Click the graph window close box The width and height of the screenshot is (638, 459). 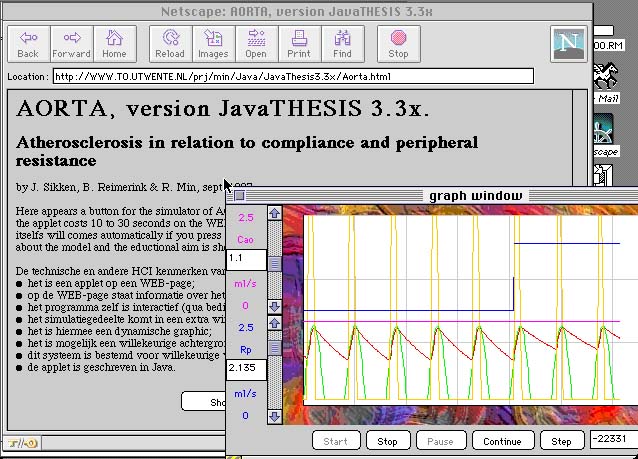tap(240, 196)
